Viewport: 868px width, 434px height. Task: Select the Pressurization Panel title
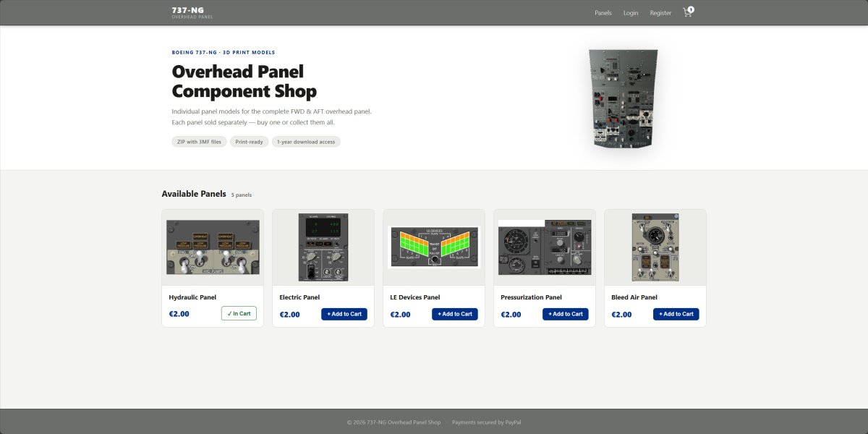(x=531, y=297)
